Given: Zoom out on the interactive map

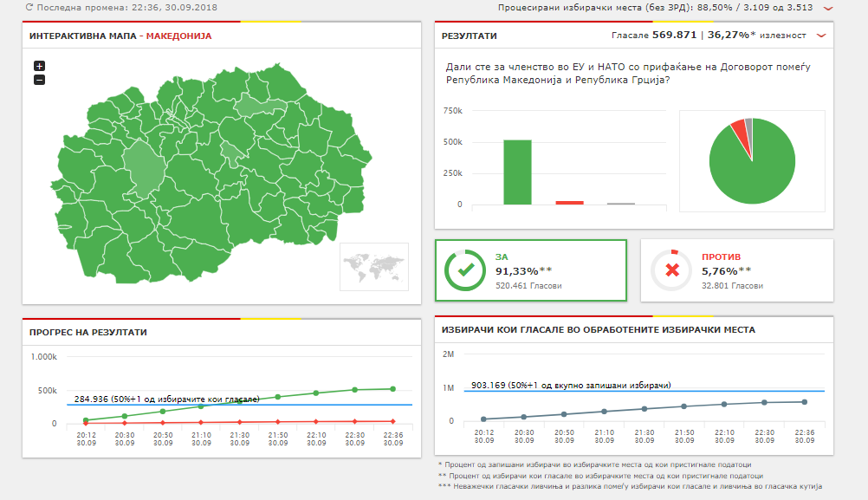Looking at the screenshot, I should click(x=39, y=80).
